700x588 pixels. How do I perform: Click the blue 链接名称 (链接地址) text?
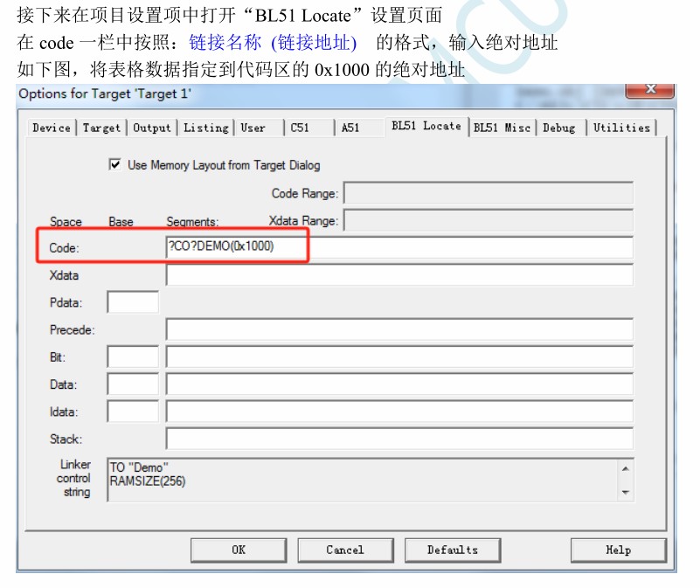273,43
